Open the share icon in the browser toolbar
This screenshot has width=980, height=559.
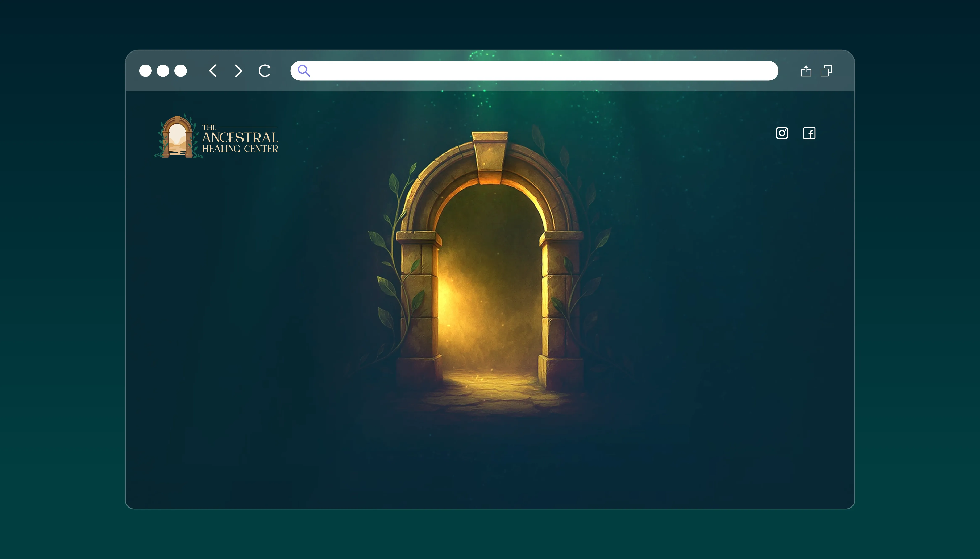coord(806,71)
